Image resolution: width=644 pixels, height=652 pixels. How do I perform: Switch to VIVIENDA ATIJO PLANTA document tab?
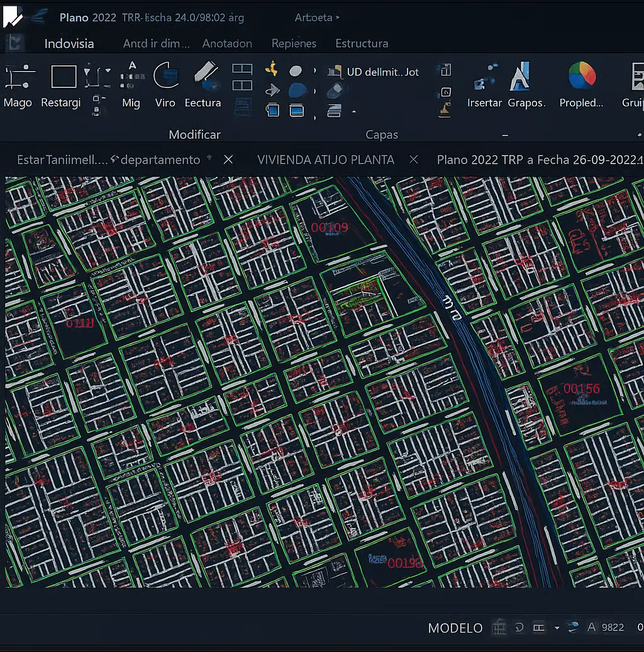coord(326,160)
